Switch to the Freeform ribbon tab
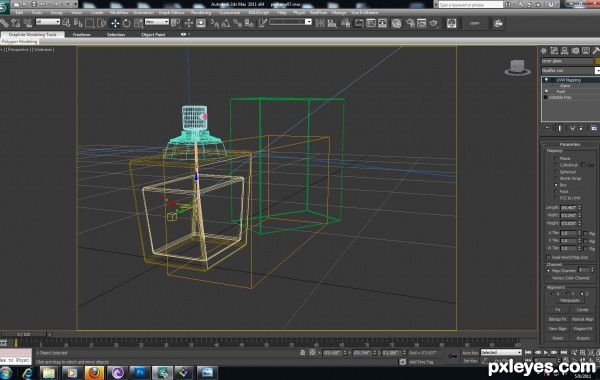This screenshot has width=600, height=380. click(x=82, y=34)
